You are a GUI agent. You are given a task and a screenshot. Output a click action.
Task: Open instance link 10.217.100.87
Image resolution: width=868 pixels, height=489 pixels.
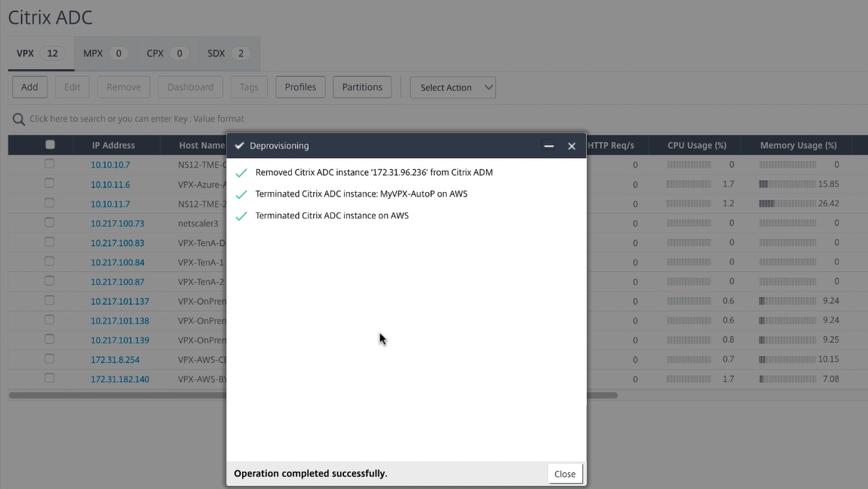(x=117, y=282)
